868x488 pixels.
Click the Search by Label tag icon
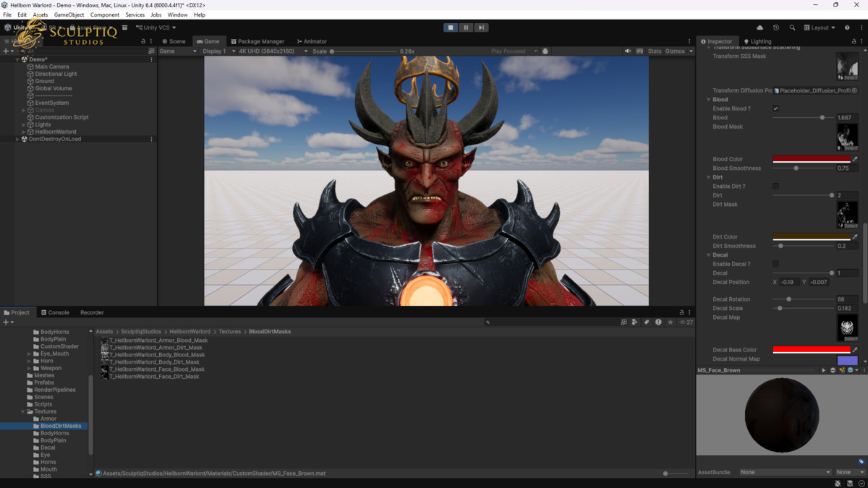click(647, 322)
